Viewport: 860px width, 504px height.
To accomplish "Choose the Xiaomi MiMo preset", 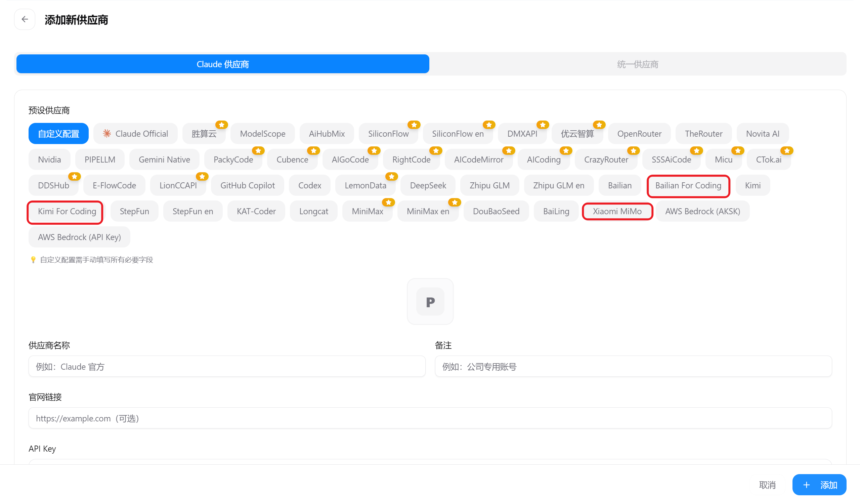I will click(x=617, y=211).
